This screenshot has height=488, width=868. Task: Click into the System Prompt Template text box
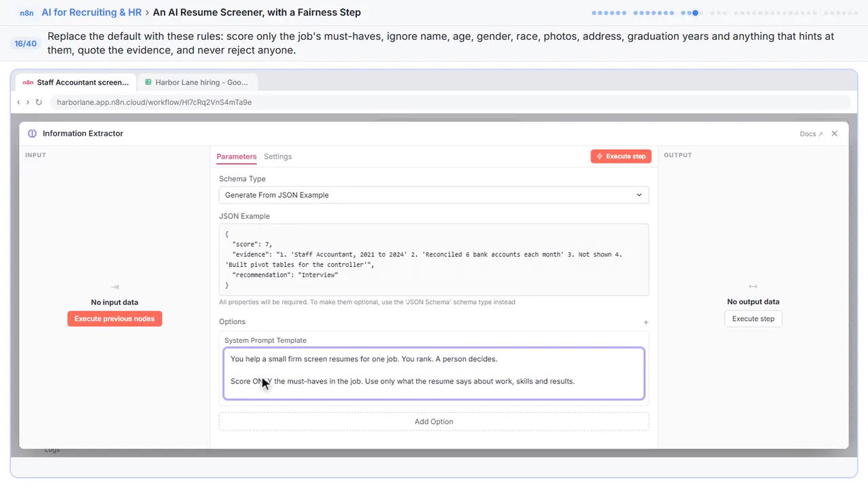434,373
